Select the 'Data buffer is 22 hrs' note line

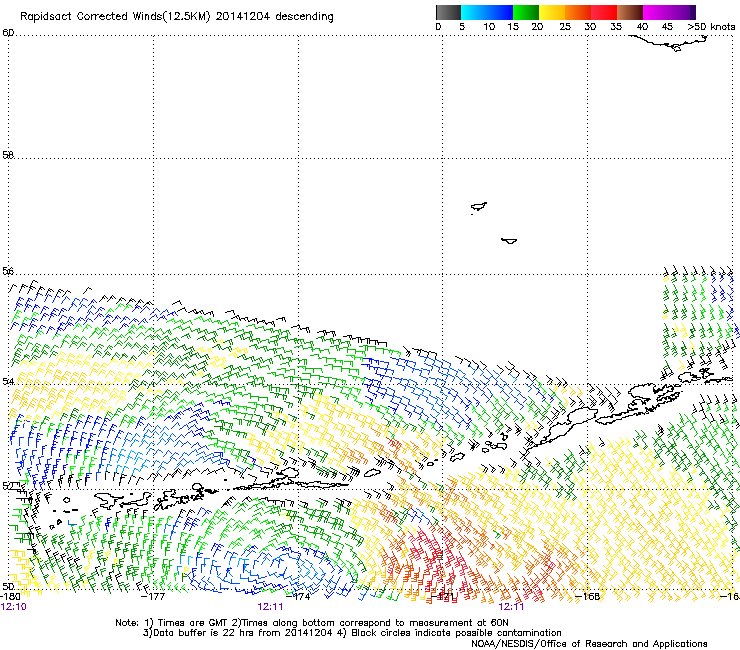(x=352, y=633)
